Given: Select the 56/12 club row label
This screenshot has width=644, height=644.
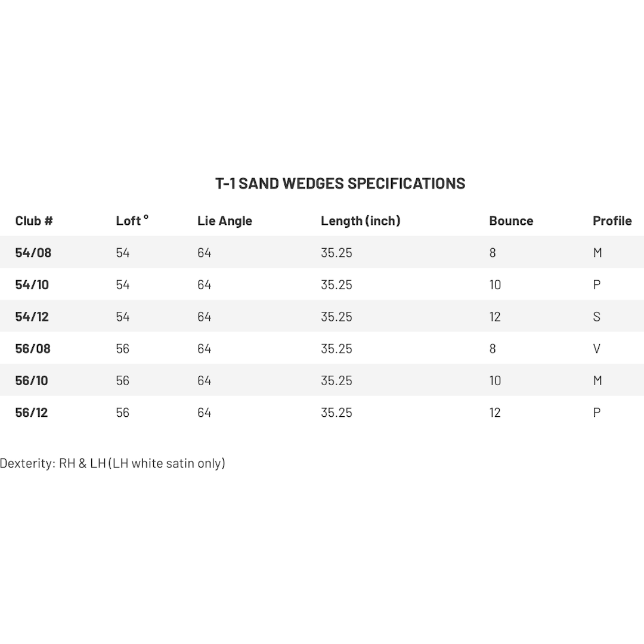Looking at the screenshot, I should point(32,413).
